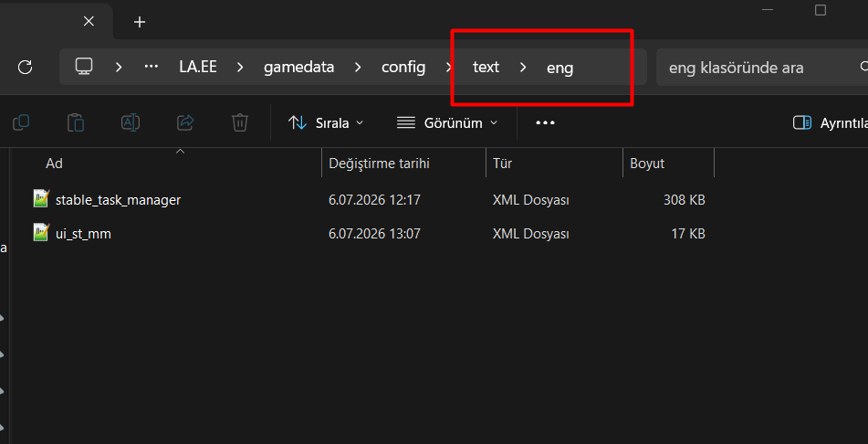Click the 308 KB size cell
The width and height of the screenshot is (868, 444).
click(x=685, y=199)
